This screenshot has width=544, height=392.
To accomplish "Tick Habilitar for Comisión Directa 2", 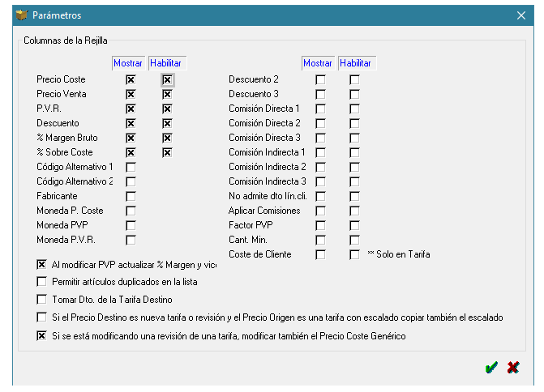I will [354, 123].
